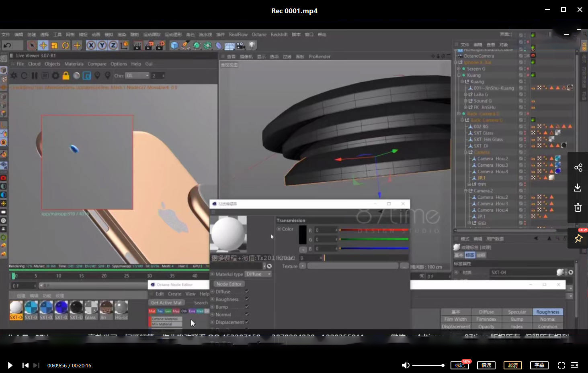Open the Material type Diffuse dropdown

258,274
